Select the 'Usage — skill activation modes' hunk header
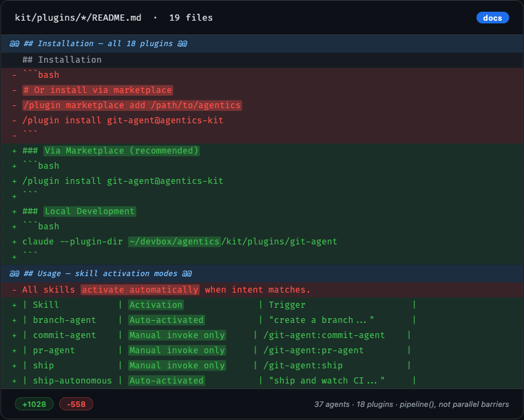 [262, 273]
